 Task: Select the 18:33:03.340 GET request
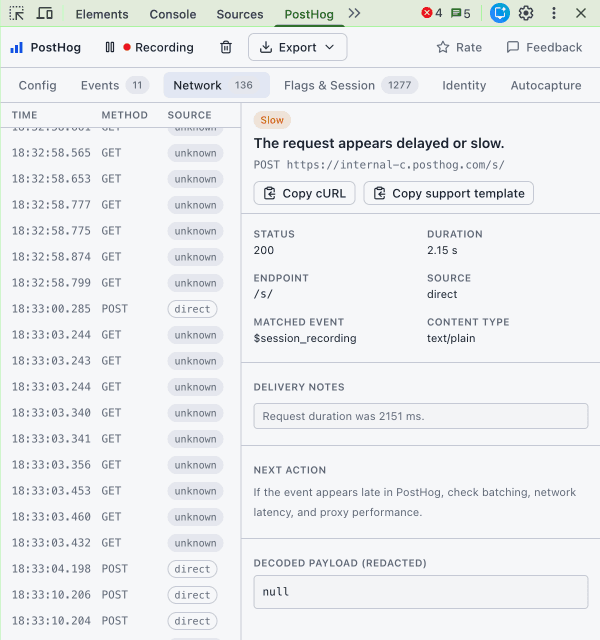120,413
